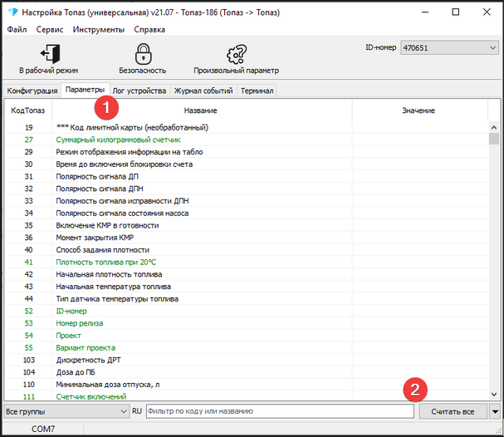
Task: Select row 'Минимальная доза отпуска, л'
Action: pyautogui.click(x=247, y=385)
